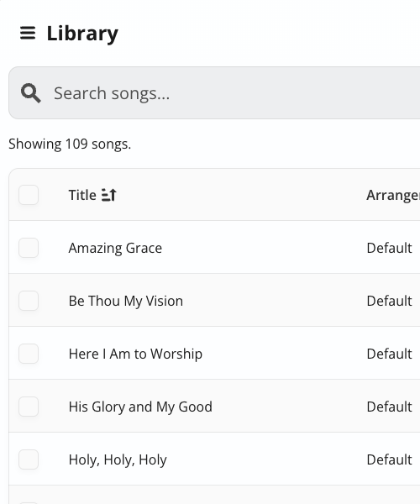Click the Arrangement column header
This screenshot has height=504, width=420.
click(393, 195)
